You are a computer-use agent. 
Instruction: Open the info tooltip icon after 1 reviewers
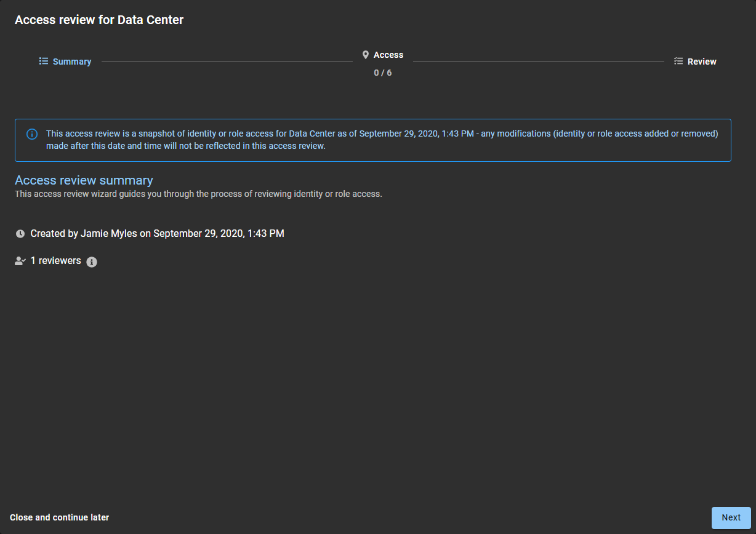point(92,262)
